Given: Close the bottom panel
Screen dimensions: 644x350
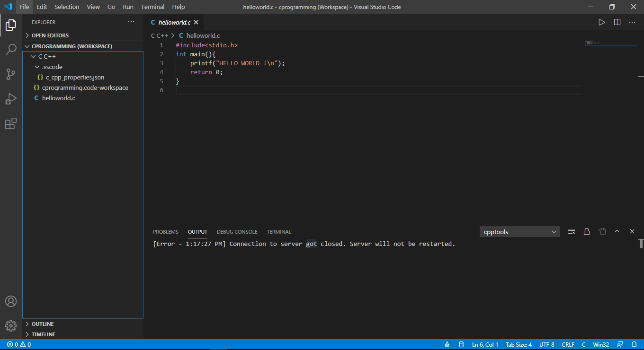Looking at the screenshot, I should (x=632, y=231).
